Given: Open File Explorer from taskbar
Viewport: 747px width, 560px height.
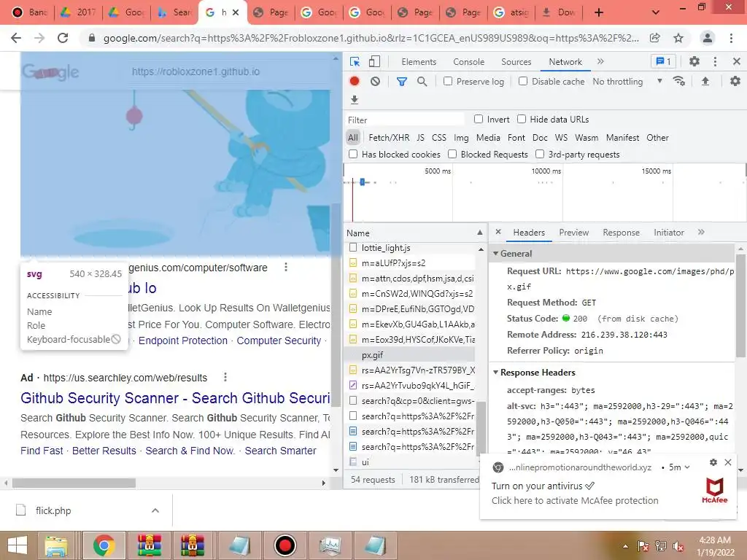Looking at the screenshot, I should coord(56,545).
